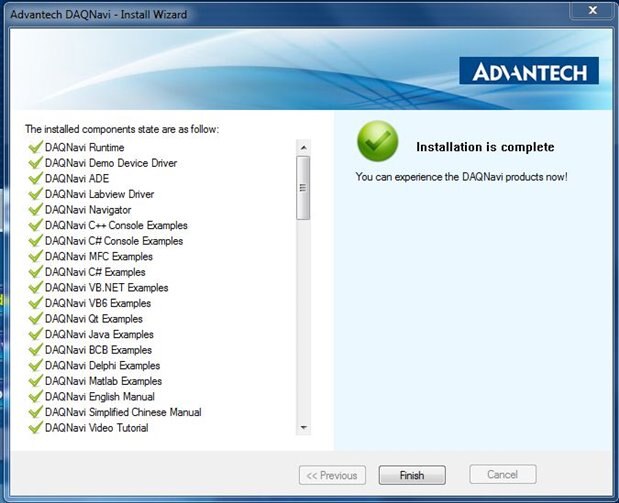Select DAQNavi Simplified Chinese Manual text

(123, 413)
